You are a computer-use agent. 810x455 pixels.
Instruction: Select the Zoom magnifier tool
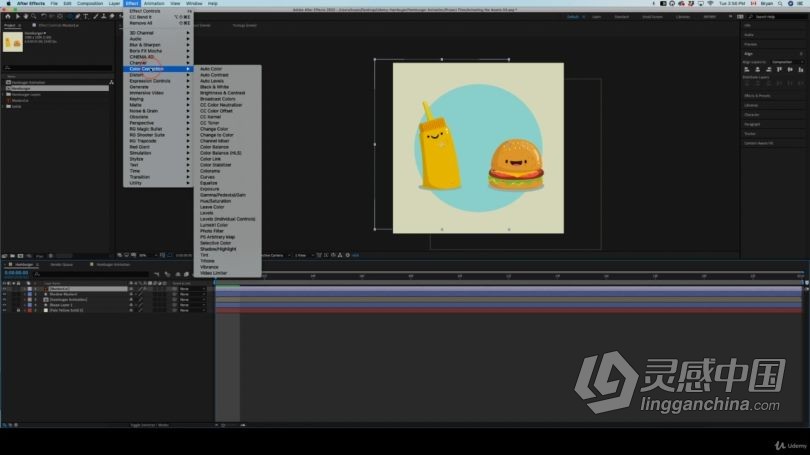34,17
